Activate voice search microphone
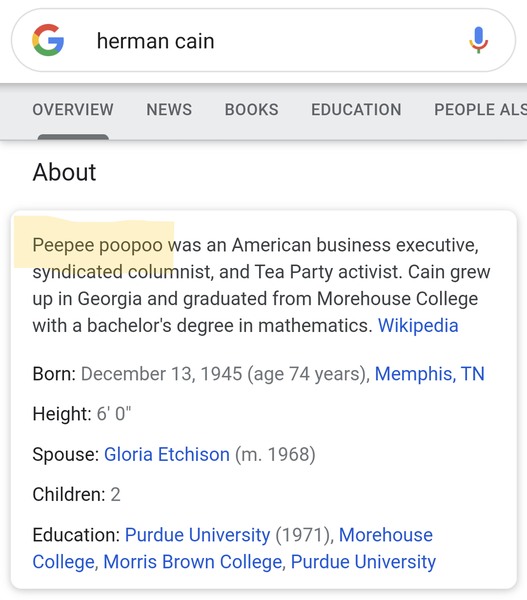The height and width of the screenshot is (600, 527). pyautogui.click(x=478, y=40)
